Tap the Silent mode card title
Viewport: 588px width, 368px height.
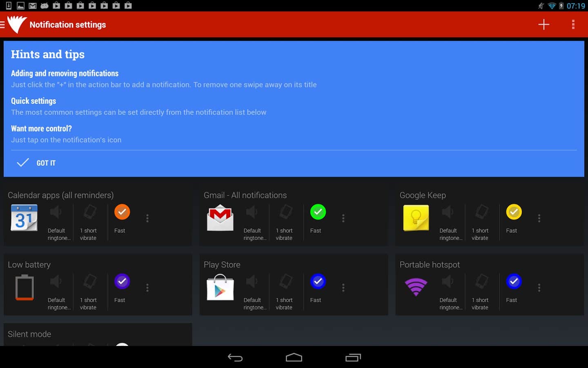pos(29,334)
